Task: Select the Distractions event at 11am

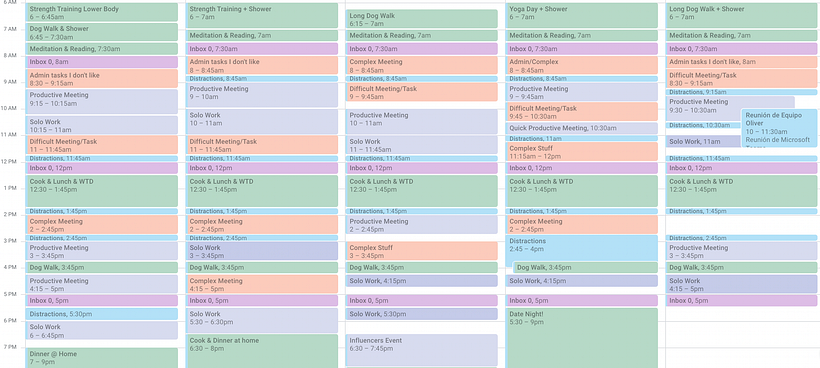Action: [582, 139]
